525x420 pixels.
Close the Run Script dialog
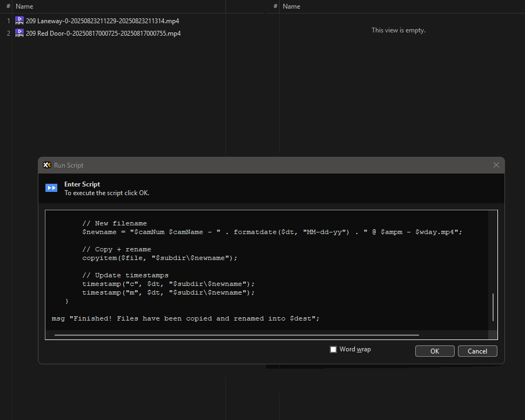pyautogui.click(x=496, y=165)
